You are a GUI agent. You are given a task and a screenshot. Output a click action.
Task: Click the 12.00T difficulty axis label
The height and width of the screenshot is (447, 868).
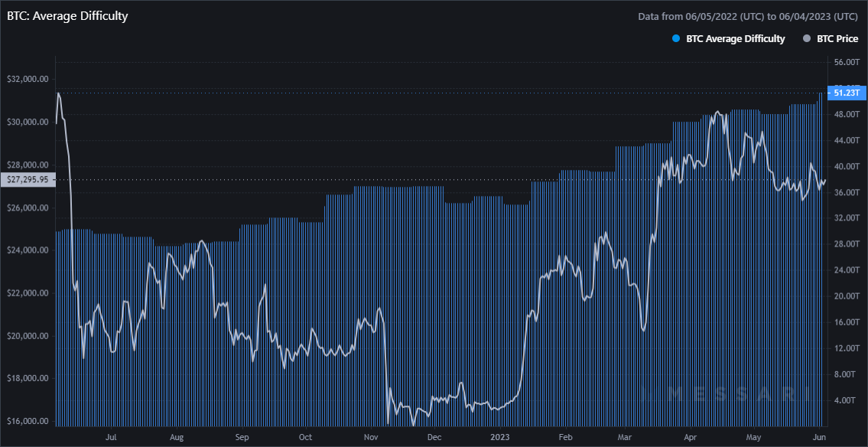(x=847, y=348)
